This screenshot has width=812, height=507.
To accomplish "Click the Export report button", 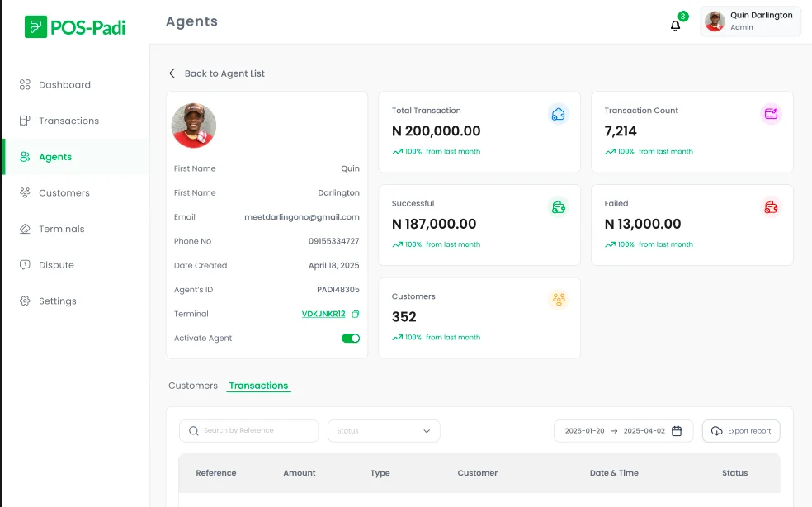I will point(740,431).
